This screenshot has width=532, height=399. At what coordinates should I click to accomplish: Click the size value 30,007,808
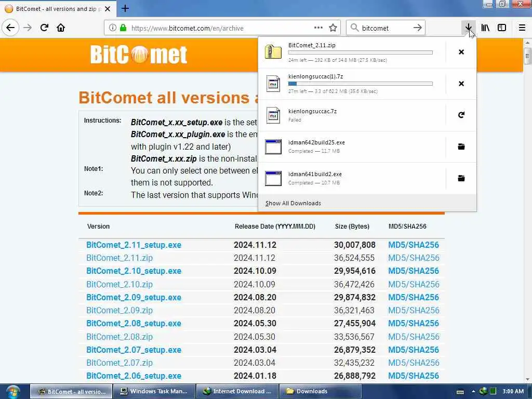[354, 245]
